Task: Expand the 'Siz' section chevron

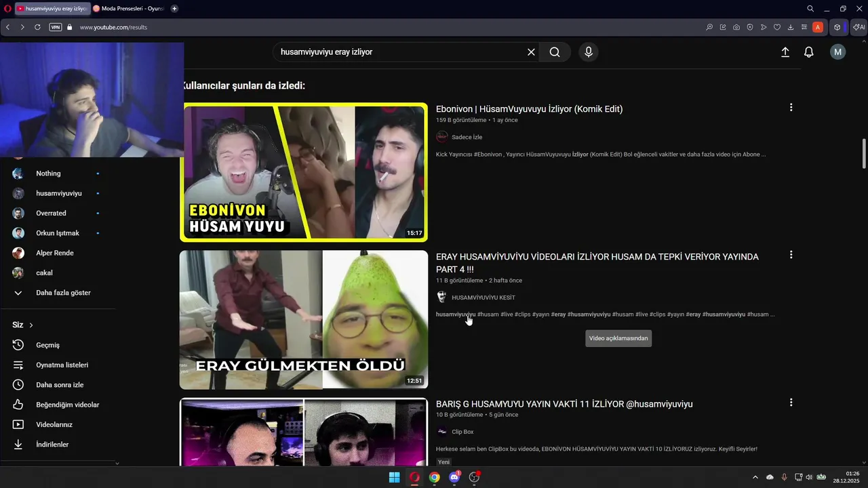Action: (x=31, y=325)
